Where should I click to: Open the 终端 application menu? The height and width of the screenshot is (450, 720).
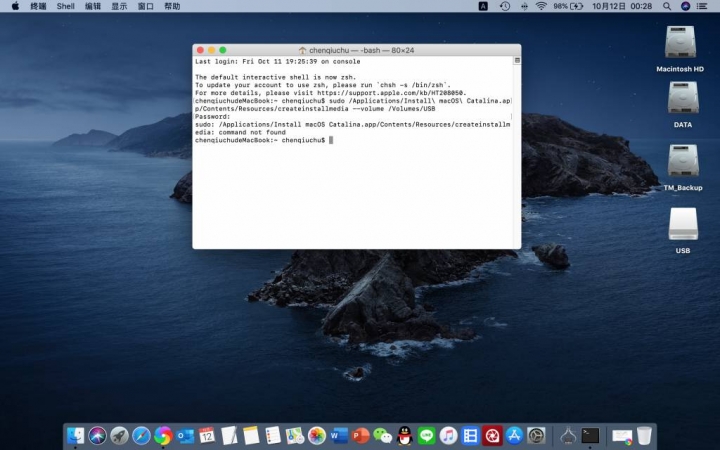pos(38,6)
